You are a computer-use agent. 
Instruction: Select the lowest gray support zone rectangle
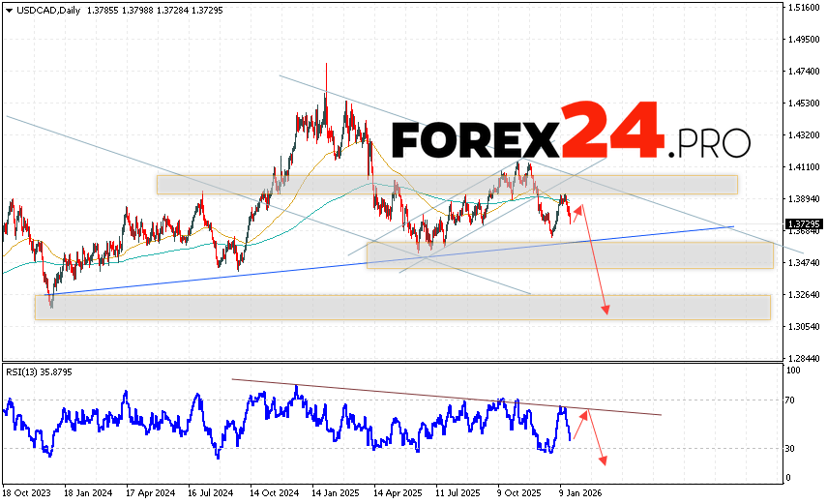[x=402, y=308]
